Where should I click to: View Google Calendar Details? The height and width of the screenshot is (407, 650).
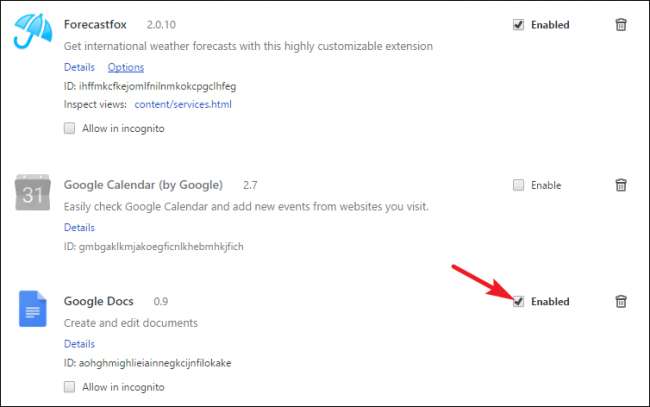coord(79,228)
